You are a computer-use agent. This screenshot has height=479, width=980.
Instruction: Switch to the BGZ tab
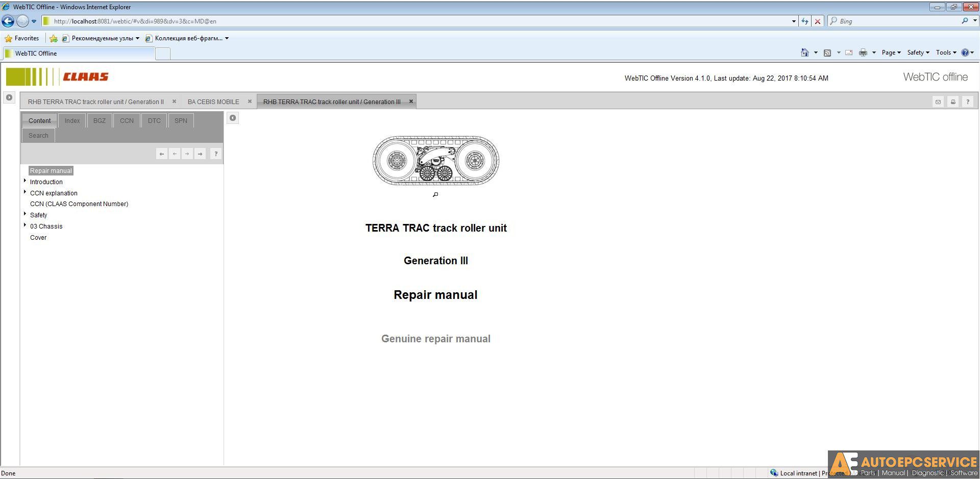[x=100, y=121]
